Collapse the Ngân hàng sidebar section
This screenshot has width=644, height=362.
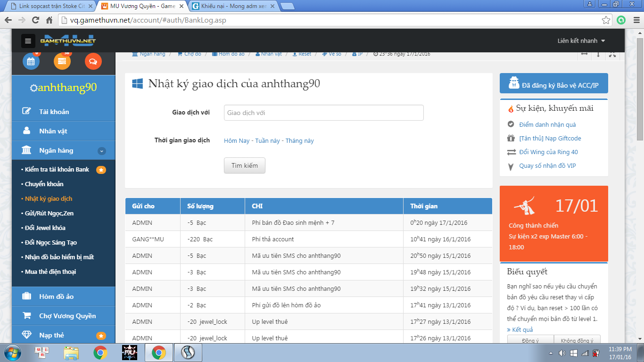[x=101, y=151]
